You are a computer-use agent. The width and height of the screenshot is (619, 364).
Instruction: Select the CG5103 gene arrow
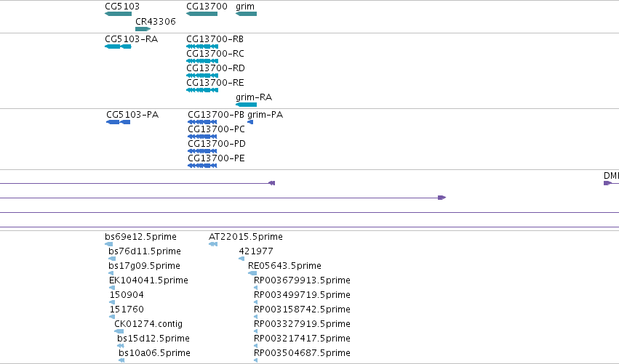click(x=118, y=14)
